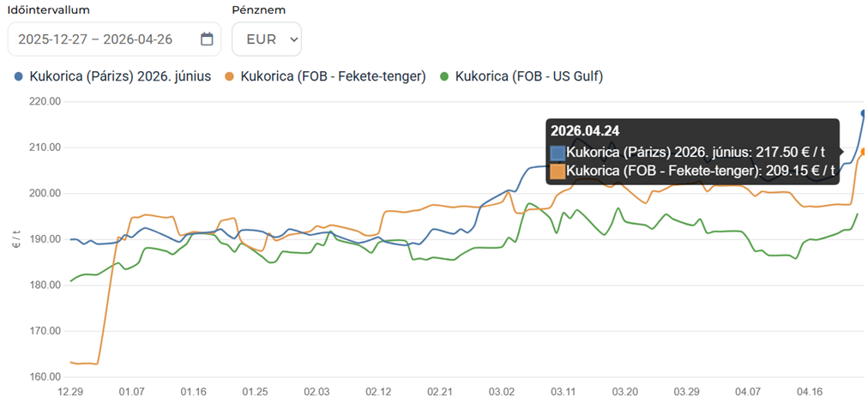This screenshot has height=409, width=868.
Task: Open the Pénznem EUR currency dropdown
Action: point(267,39)
